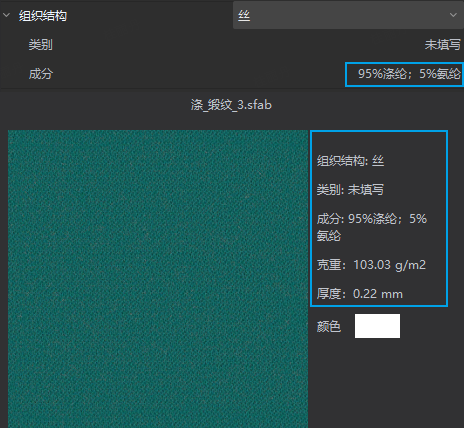Click the 颜色 label beside the swatch

coord(329,326)
